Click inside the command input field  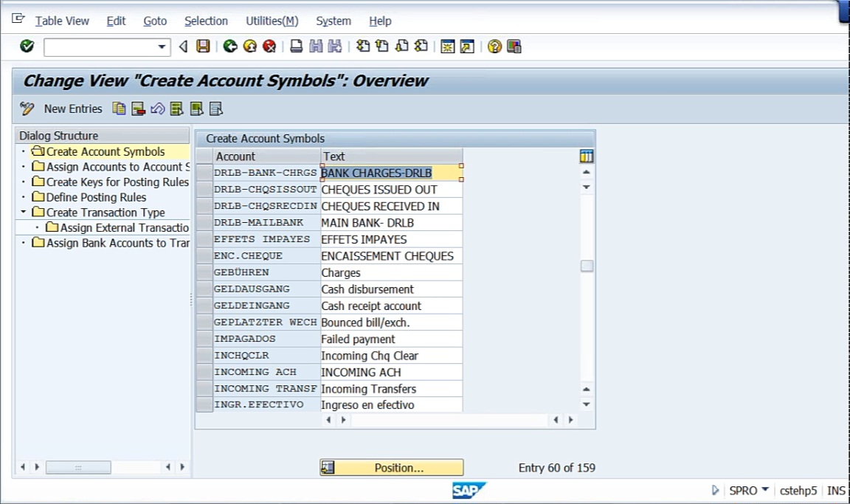tap(101, 47)
